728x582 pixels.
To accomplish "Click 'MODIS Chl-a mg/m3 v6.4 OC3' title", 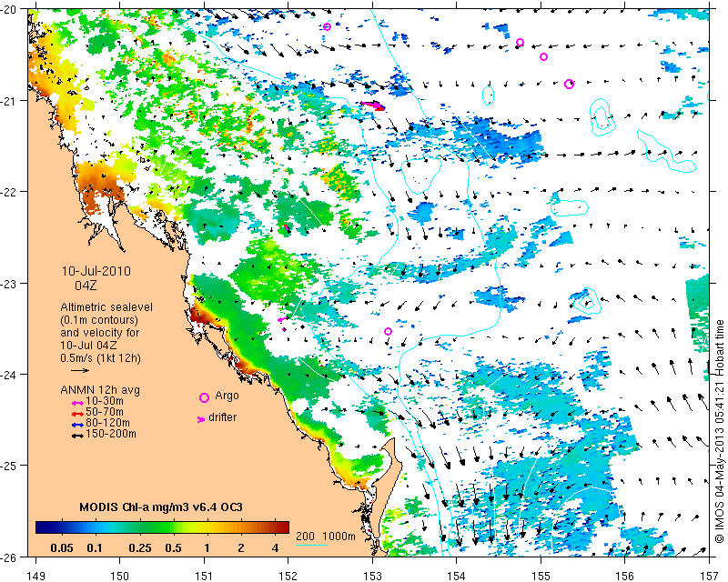I will 161,507.
